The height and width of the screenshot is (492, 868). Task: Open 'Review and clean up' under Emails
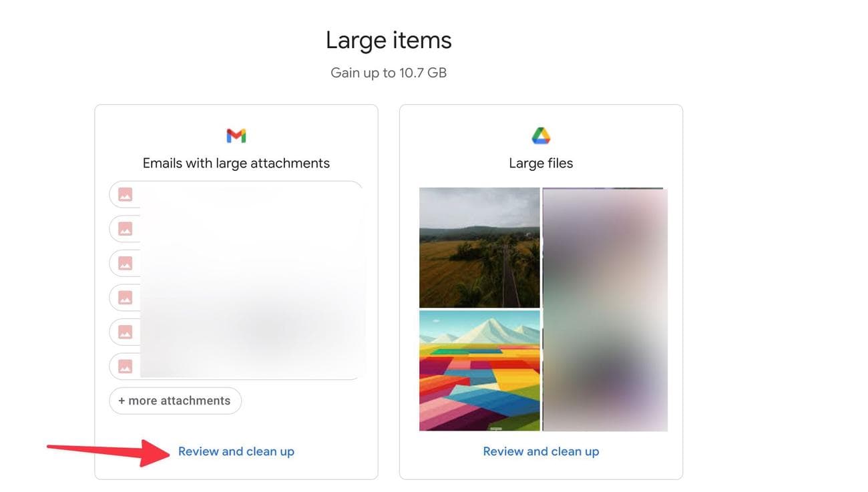coord(236,452)
